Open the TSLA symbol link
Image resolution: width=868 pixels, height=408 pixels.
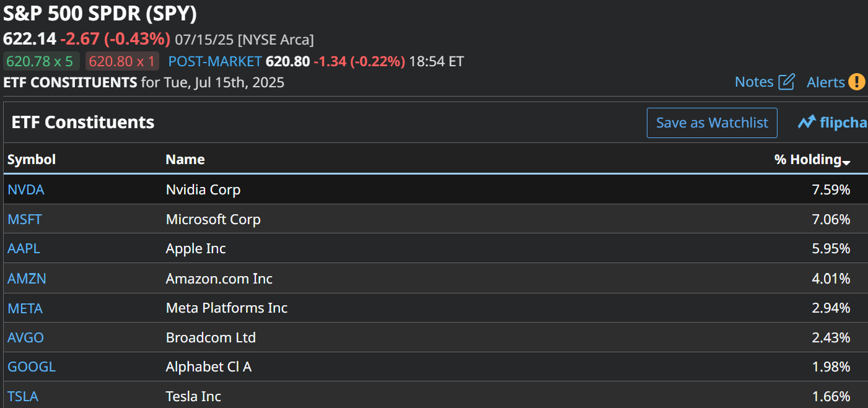[23, 397]
